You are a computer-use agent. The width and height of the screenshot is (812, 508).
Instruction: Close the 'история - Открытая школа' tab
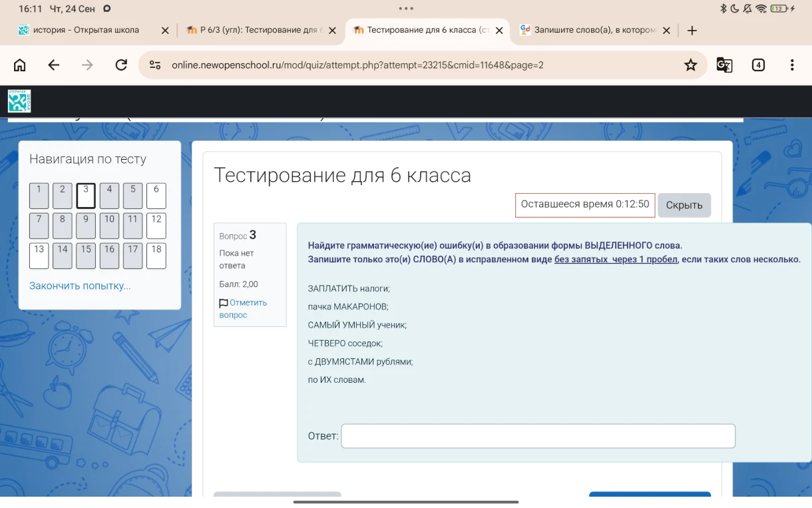click(x=166, y=31)
